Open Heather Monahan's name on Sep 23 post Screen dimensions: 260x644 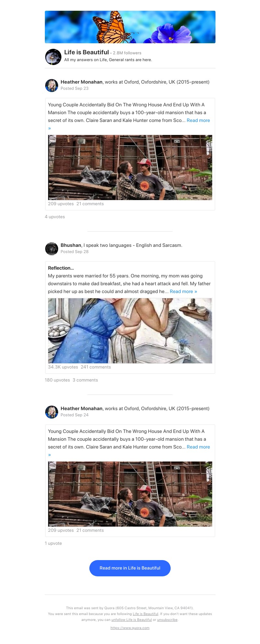82,82
